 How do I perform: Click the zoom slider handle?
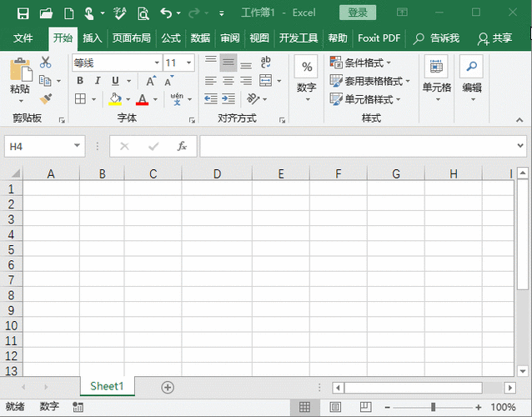[434, 407]
